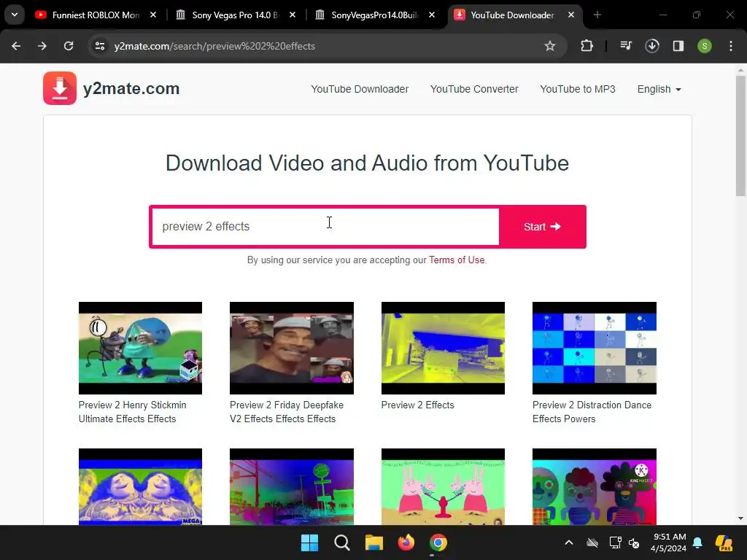Click the scrollbar down arrow
This screenshot has width=747, height=560.
point(740,518)
